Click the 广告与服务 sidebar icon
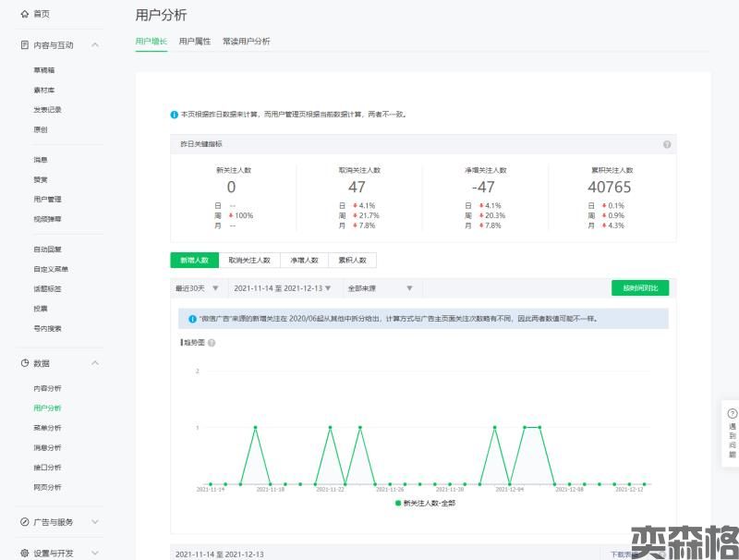 24,522
